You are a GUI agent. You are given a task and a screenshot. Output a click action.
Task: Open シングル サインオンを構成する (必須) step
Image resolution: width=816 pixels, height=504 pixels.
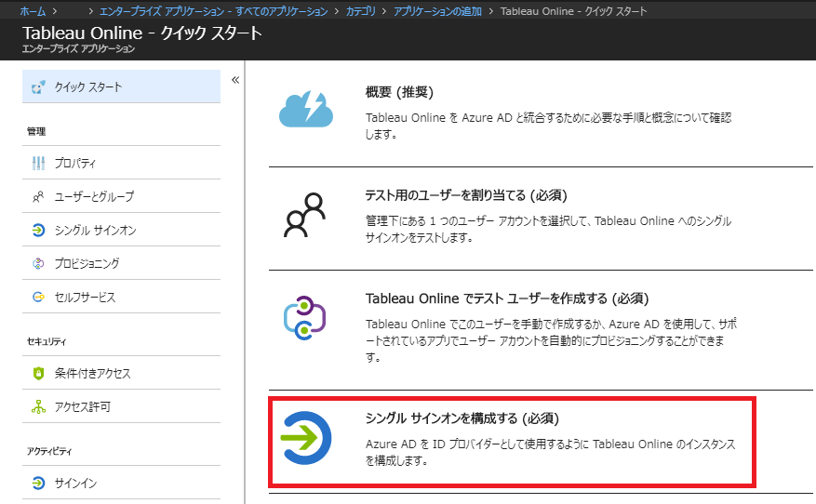coord(462,418)
